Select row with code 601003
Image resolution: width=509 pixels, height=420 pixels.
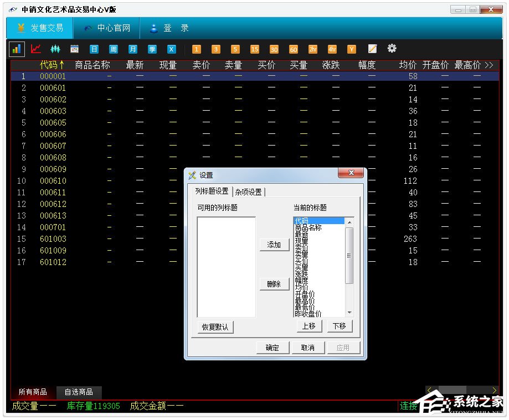255,238
